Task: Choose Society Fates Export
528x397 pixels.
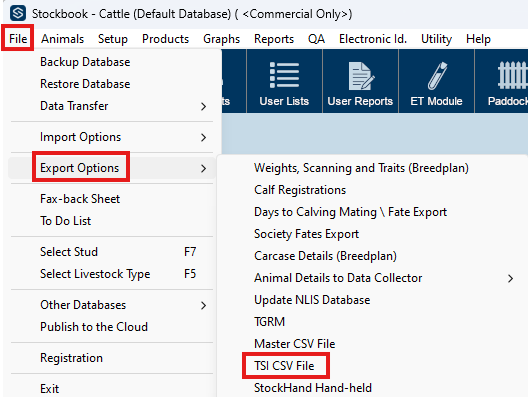Action: point(306,234)
